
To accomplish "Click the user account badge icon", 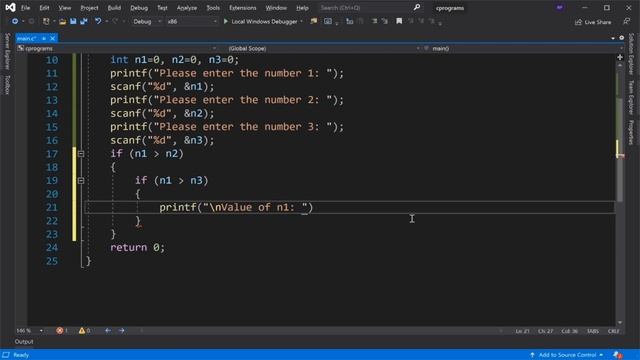I will point(560,7).
